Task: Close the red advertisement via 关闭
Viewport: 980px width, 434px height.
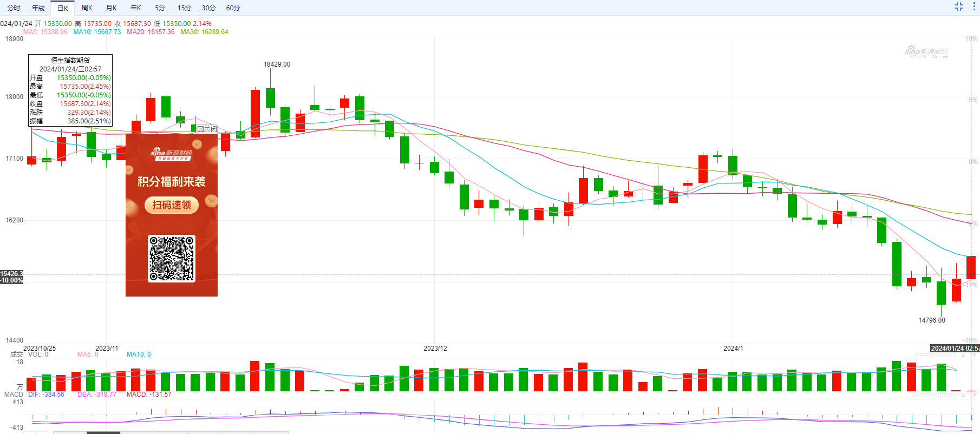Action: point(207,129)
